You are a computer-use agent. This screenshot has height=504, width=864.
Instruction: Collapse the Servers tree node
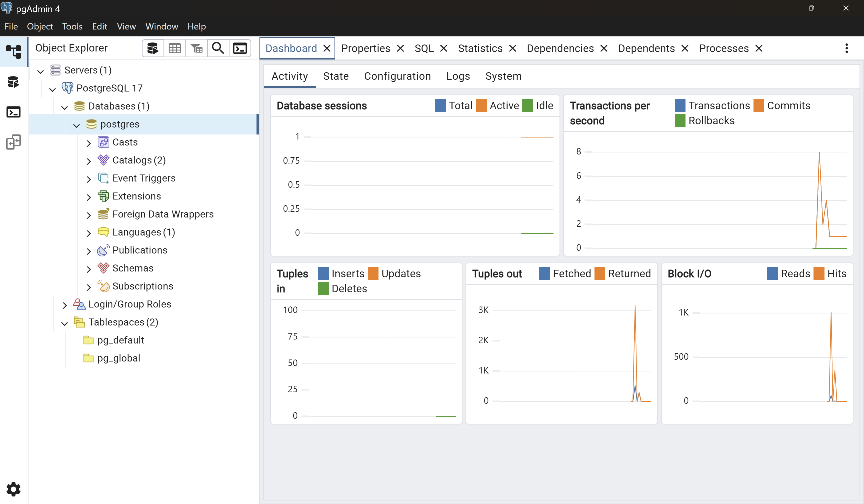(40, 71)
